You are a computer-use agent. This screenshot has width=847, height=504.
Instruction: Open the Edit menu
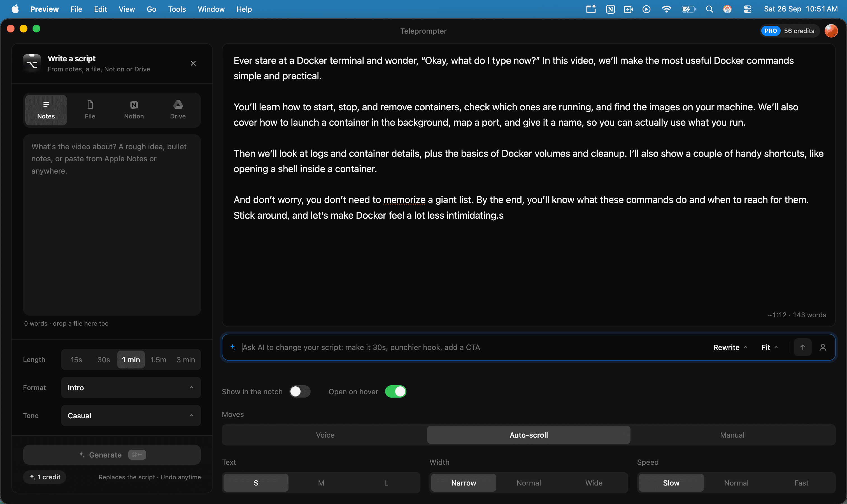[100, 9]
